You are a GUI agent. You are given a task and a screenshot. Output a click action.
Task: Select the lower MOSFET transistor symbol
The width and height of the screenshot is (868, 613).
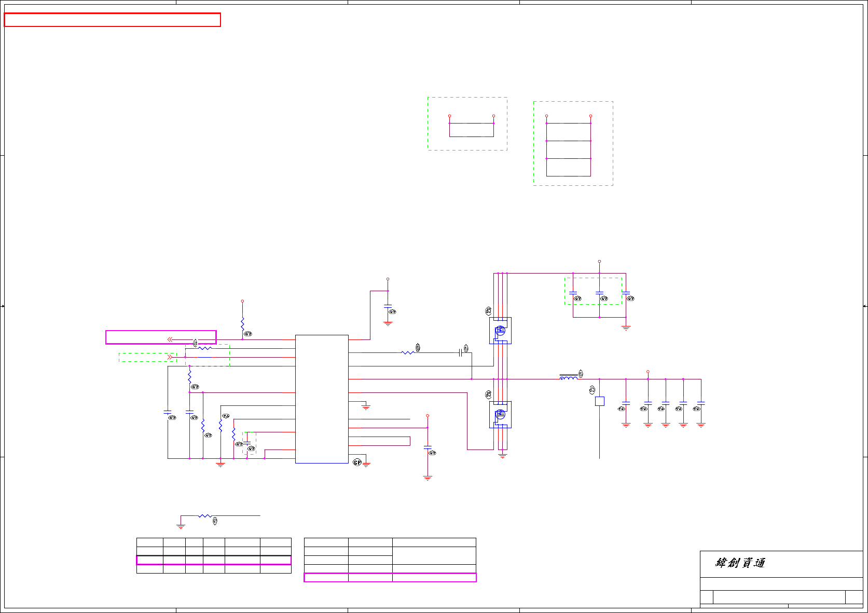click(x=500, y=415)
